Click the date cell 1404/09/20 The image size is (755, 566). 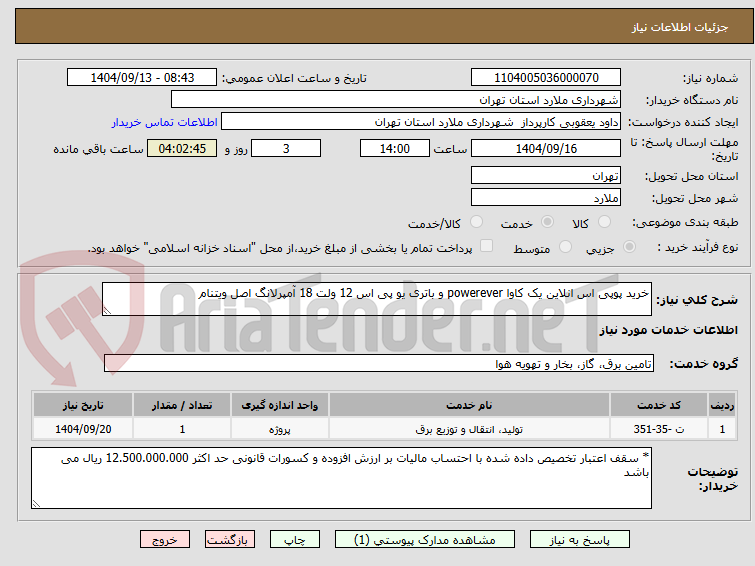point(83,429)
